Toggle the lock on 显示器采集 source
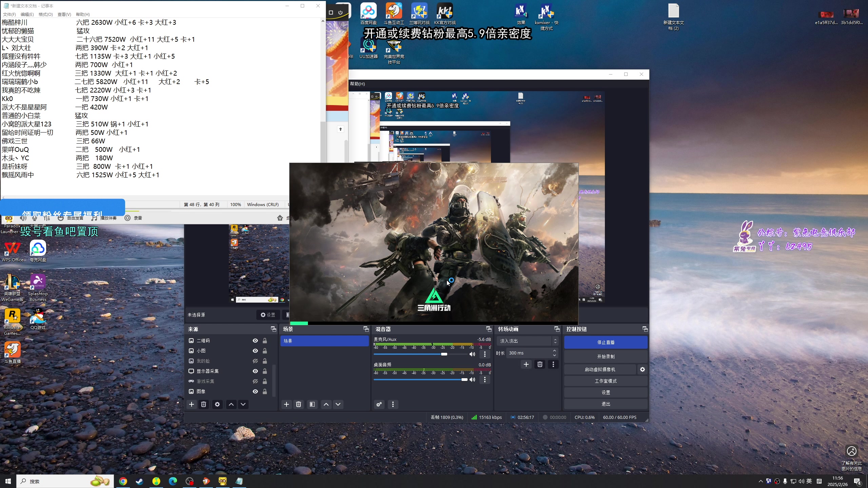The width and height of the screenshot is (868, 488). coord(265,371)
